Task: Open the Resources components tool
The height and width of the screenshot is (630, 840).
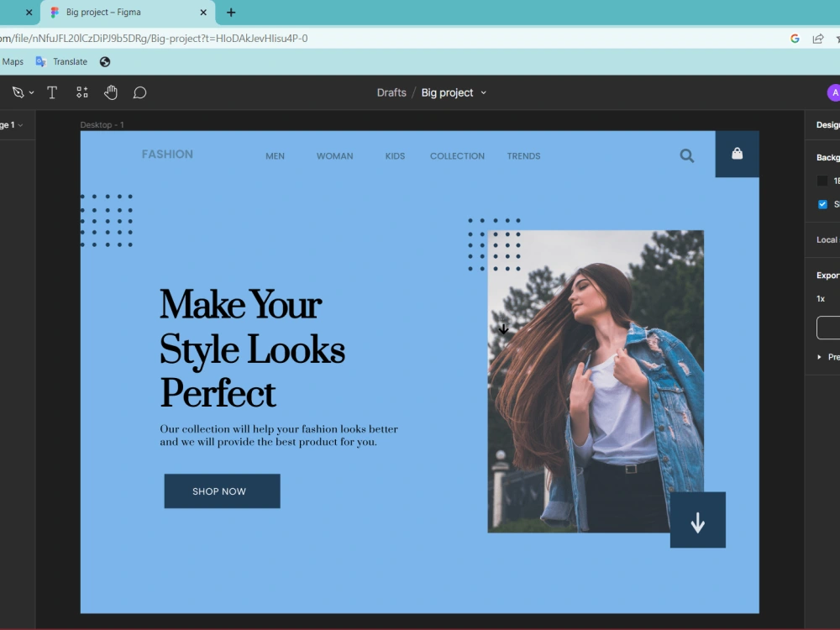Action: (x=82, y=92)
